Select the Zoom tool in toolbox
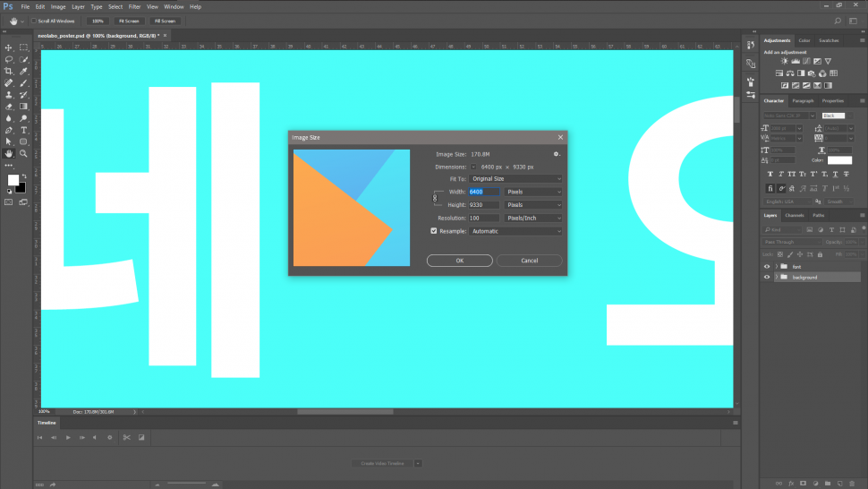This screenshot has height=489, width=868. (23, 153)
